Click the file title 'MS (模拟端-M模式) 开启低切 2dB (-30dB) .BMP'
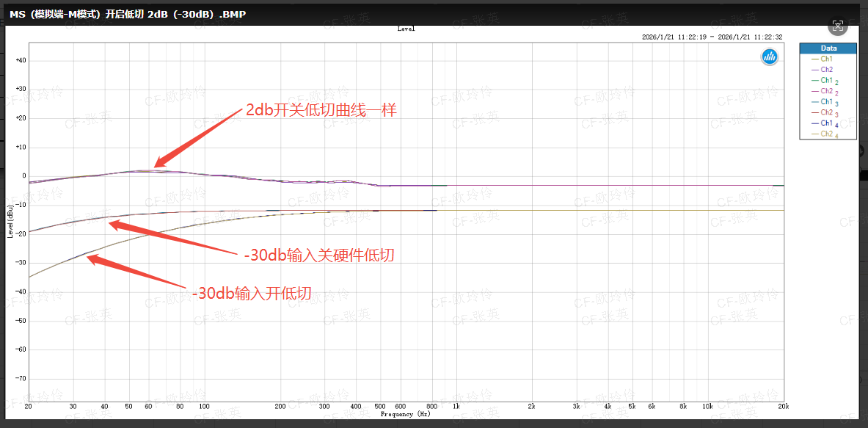Image resolution: width=868 pixels, height=428 pixels. click(128, 15)
